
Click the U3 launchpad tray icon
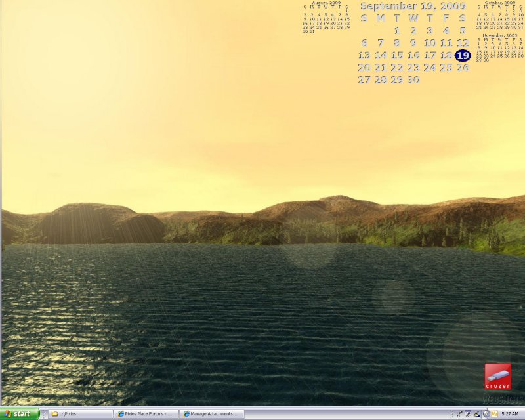(x=495, y=414)
